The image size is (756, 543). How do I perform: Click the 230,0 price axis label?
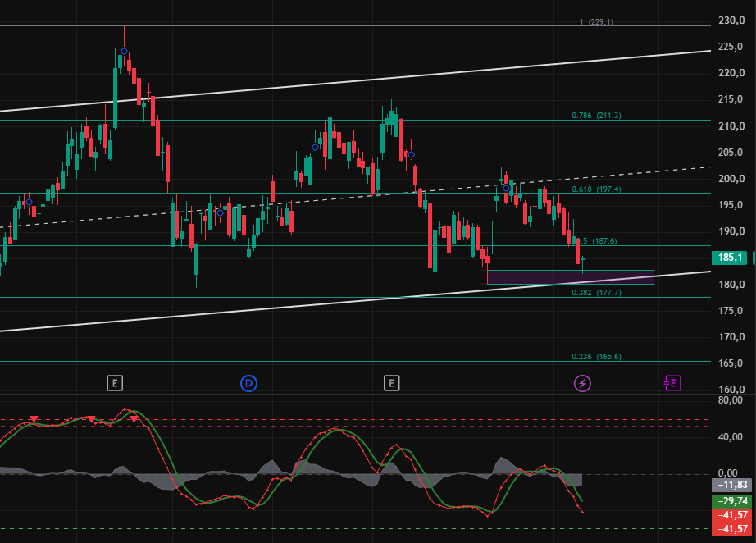pos(731,21)
